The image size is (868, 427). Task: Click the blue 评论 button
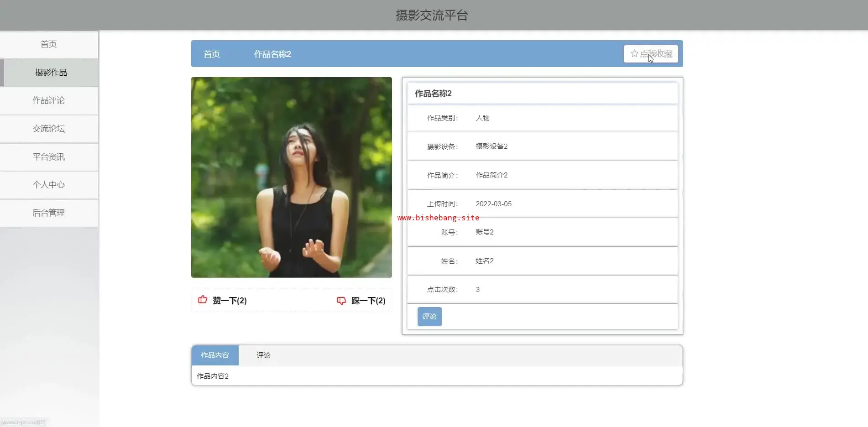click(x=429, y=317)
